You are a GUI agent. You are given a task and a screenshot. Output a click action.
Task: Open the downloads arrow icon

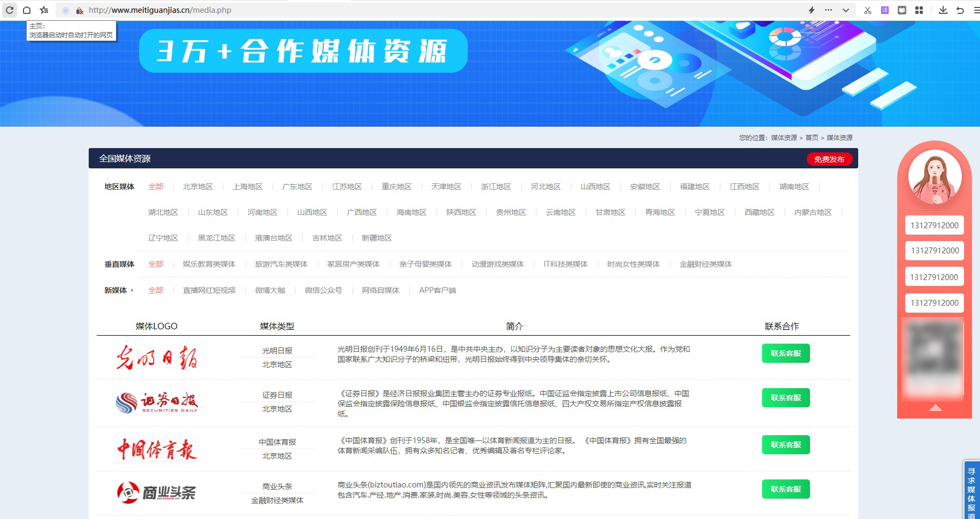pyautogui.click(x=943, y=10)
